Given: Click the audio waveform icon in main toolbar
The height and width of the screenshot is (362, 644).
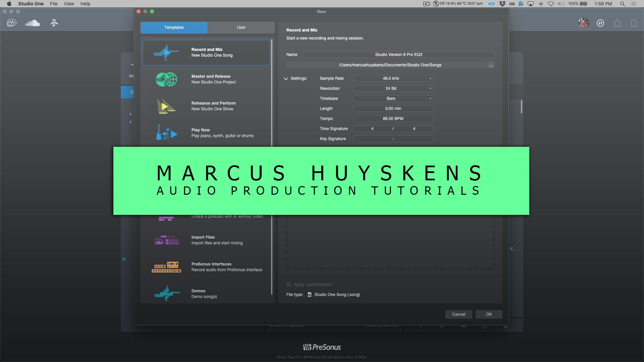Looking at the screenshot, I should [12, 23].
